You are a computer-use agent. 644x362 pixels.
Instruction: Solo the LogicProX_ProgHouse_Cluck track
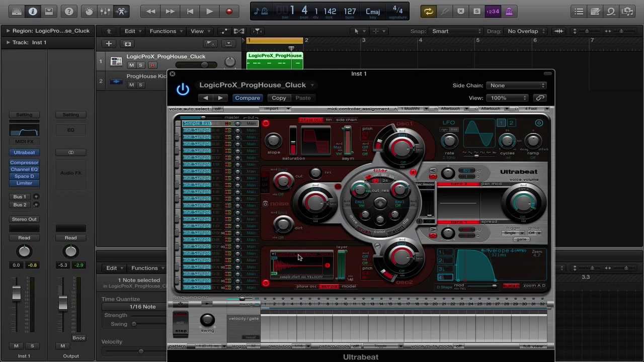pos(141,65)
